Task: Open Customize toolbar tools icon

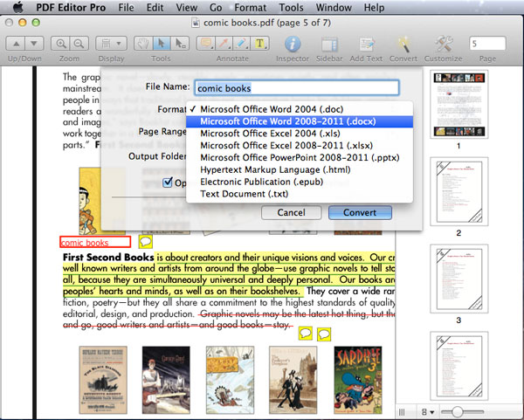Action: tap(444, 44)
